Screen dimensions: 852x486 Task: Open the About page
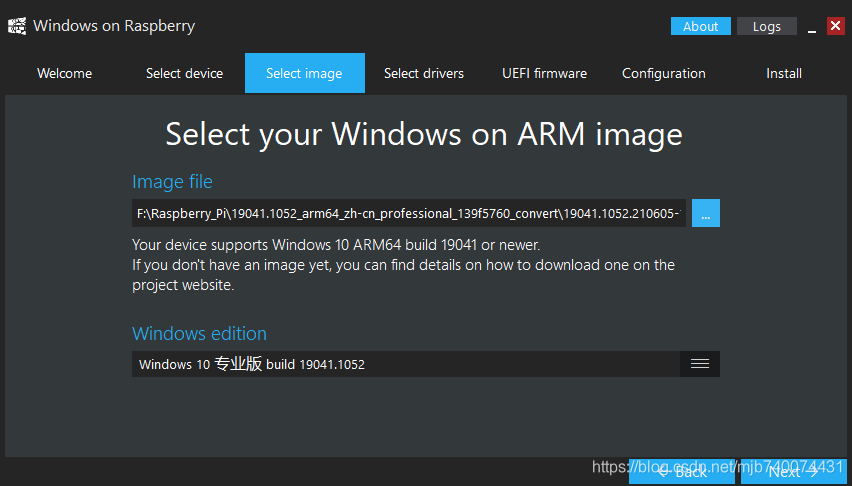(700, 27)
